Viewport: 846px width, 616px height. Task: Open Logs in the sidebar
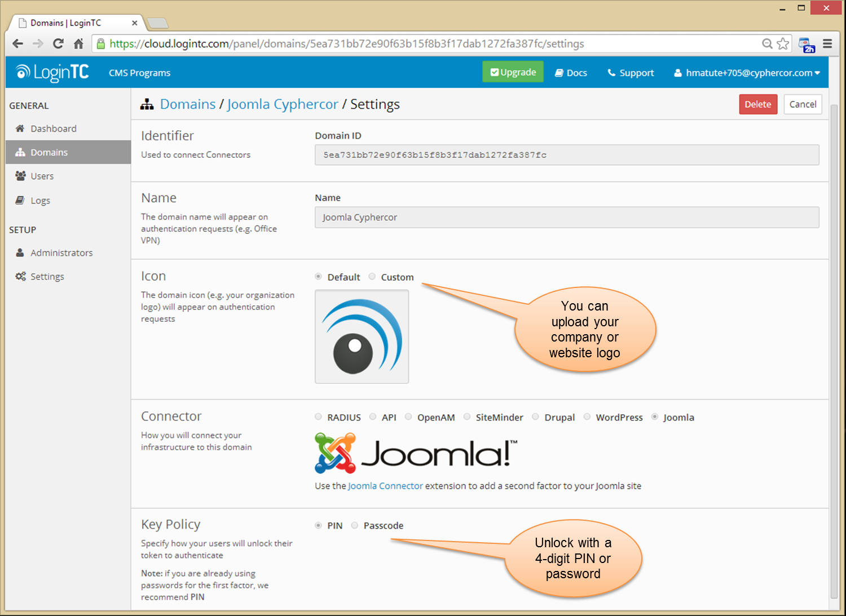click(x=40, y=200)
